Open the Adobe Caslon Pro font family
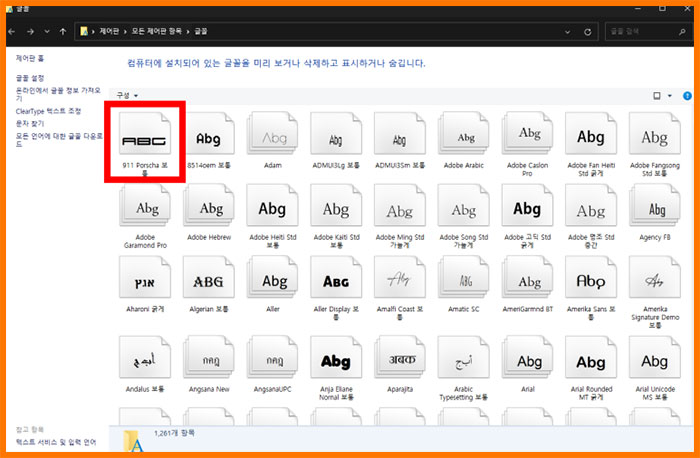 pyautogui.click(x=527, y=134)
